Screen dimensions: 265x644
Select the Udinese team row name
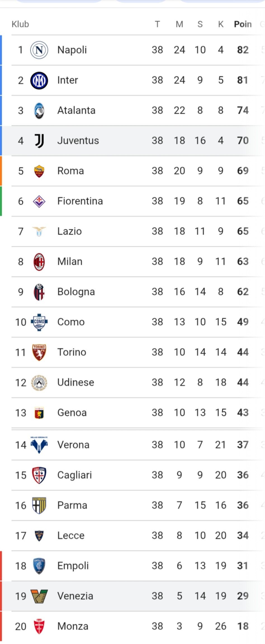tap(76, 383)
